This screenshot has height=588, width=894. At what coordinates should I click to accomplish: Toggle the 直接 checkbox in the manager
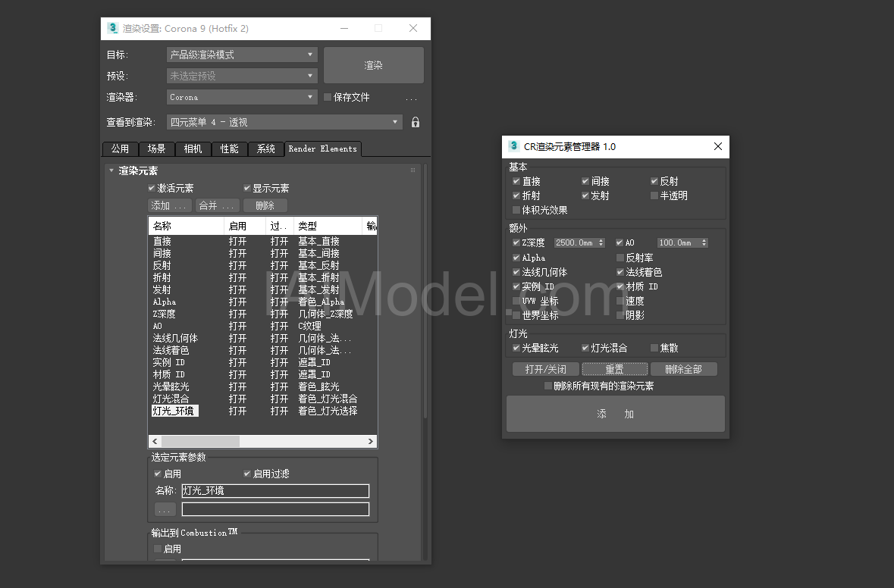(x=516, y=181)
